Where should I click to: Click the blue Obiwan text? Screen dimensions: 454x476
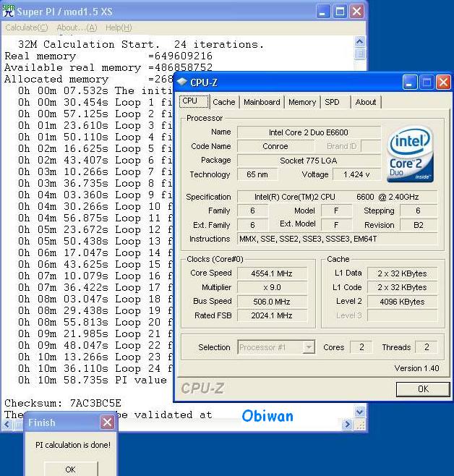[x=267, y=416]
